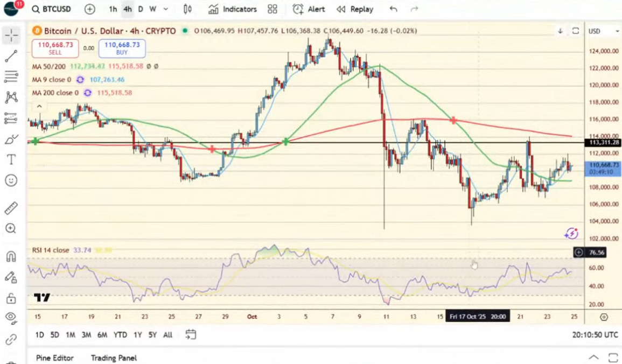Viewport: 622px width, 364px height.
Task: Undo the last chart action
Action: click(x=393, y=9)
